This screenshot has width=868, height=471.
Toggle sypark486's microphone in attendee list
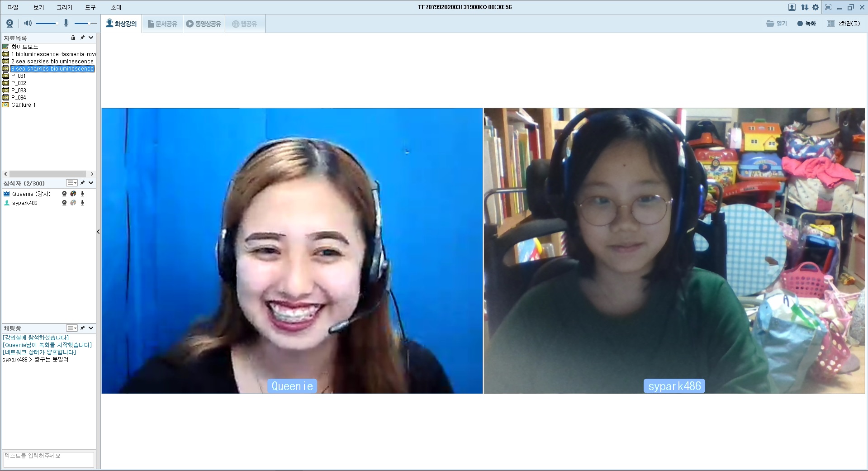(82, 203)
